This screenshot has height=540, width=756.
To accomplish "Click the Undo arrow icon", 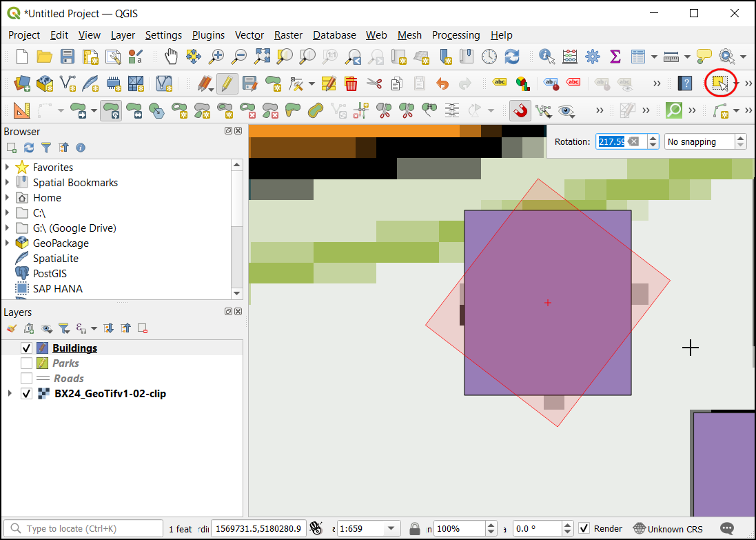I will coord(442,83).
